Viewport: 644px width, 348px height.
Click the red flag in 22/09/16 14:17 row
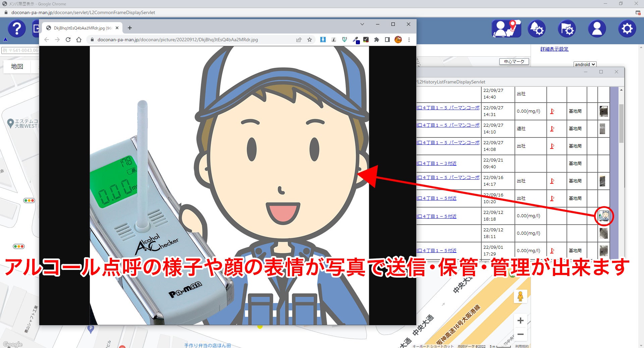552,181
